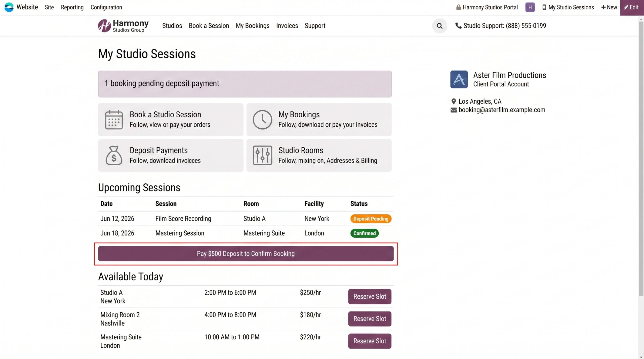Go to the Studios navigation link
This screenshot has width=644, height=359.
(172, 26)
